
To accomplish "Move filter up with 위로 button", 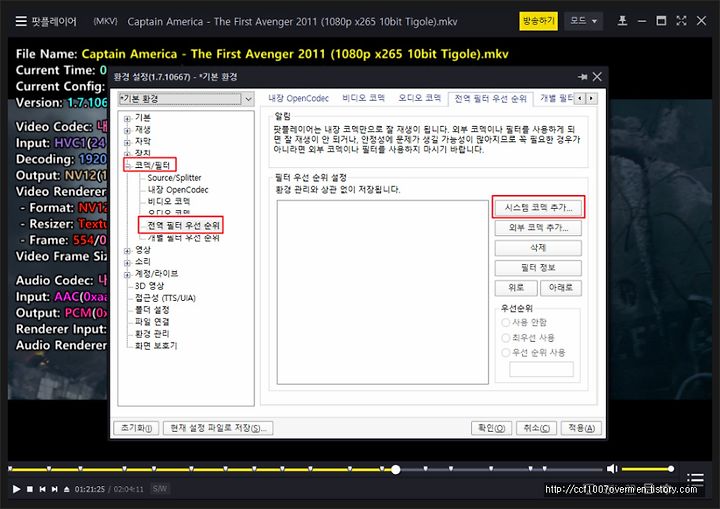I will 516,288.
